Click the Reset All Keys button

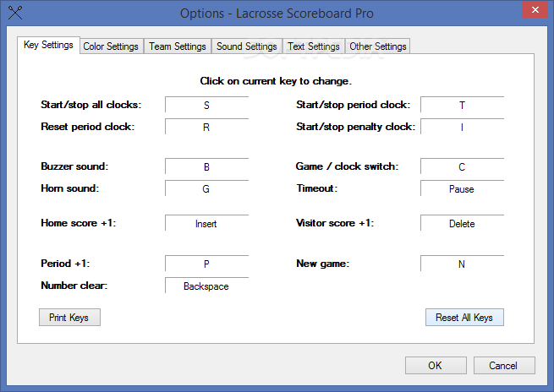click(x=464, y=317)
